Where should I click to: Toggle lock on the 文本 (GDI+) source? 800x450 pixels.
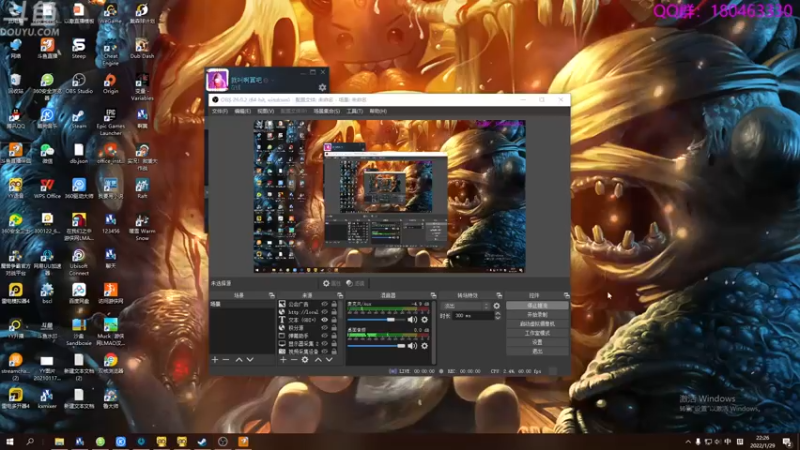[334, 320]
